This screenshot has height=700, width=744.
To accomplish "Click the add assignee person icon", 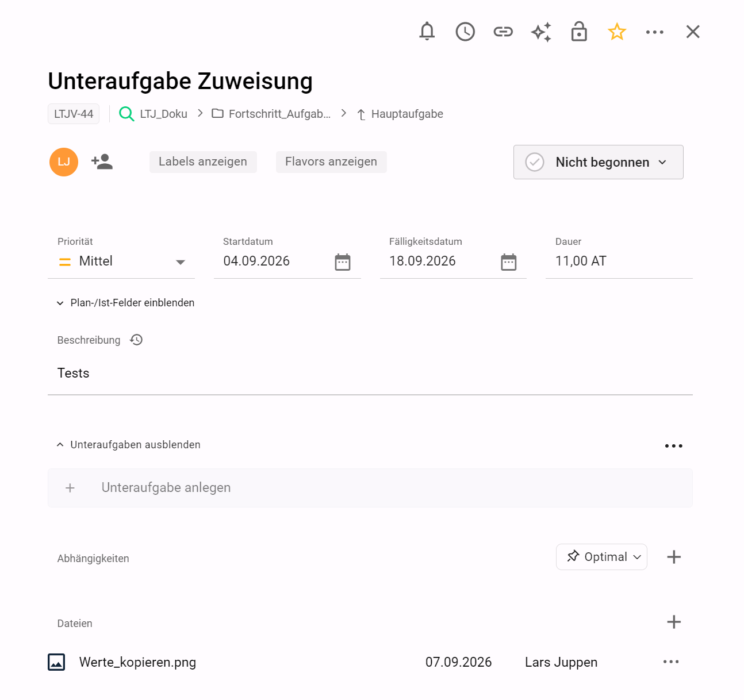I will 102,161.
